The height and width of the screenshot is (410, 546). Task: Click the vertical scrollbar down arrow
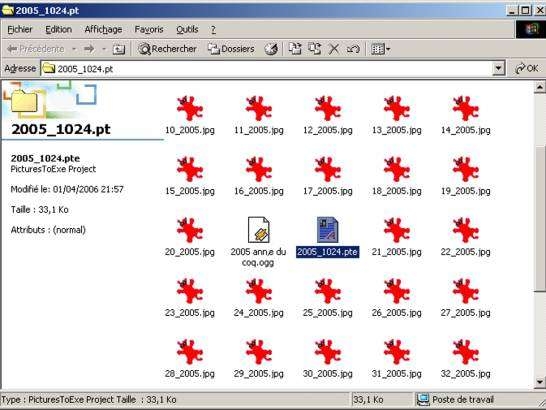[x=539, y=382]
